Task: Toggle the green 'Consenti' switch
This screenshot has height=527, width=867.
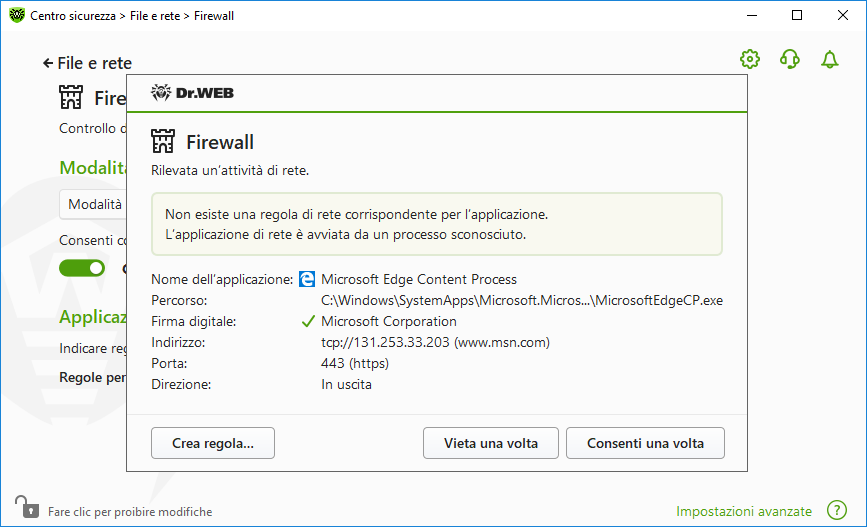Action: pyautogui.click(x=82, y=268)
